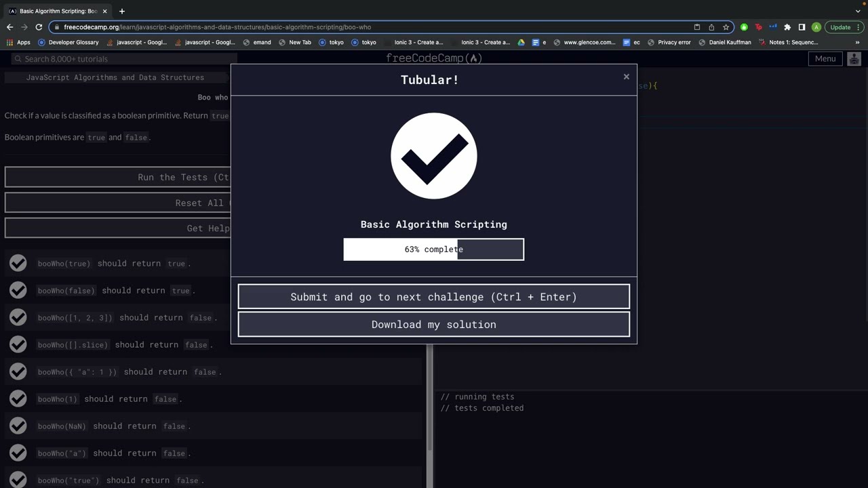Reload the page with the refresh icon
The image size is (868, 488).
[x=39, y=27]
